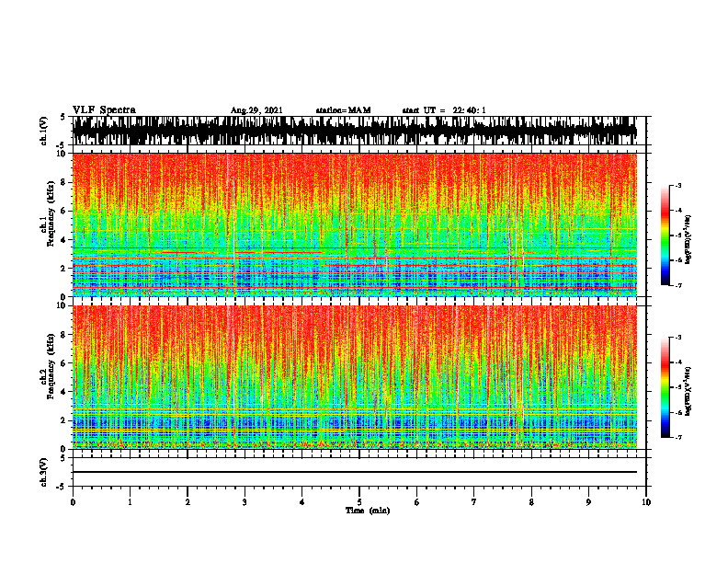Image resolution: width=728 pixels, height=563 pixels.
Task: Click the ch.1 color scale bar
Action: (x=665, y=236)
